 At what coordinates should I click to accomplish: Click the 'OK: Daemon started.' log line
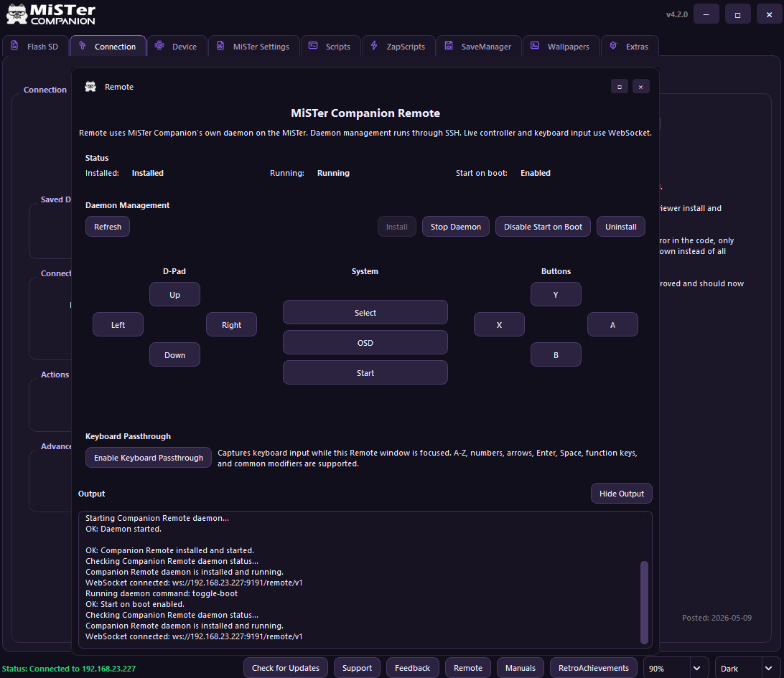point(123,529)
